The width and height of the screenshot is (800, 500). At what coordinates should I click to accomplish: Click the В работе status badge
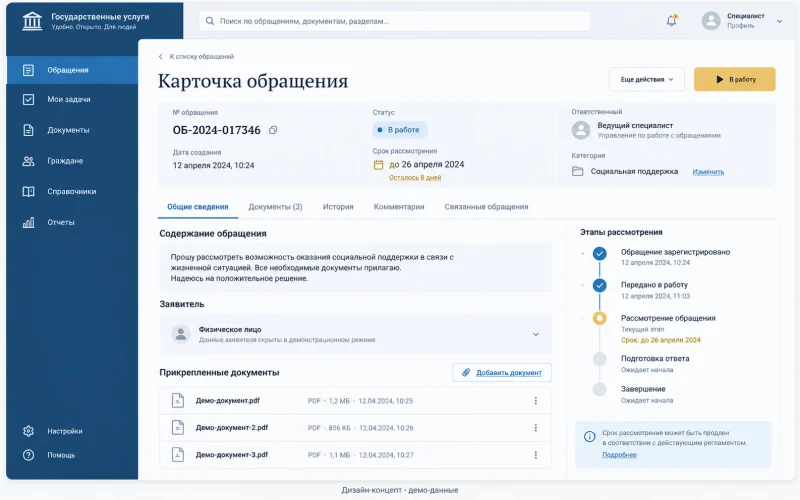click(x=399, y=130)
